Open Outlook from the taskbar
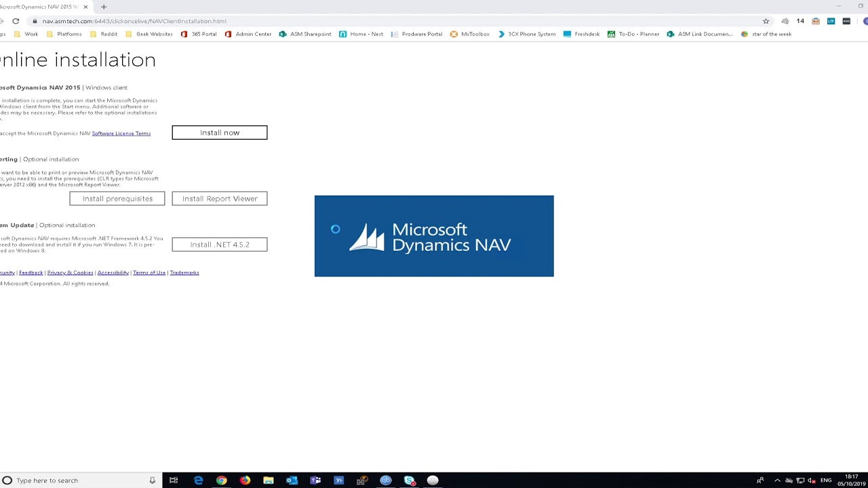 tap(292, 481)
